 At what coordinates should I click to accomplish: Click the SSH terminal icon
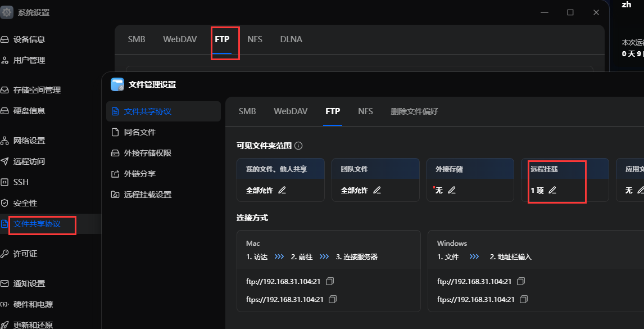pyautogui.click(x=4, y=182)
